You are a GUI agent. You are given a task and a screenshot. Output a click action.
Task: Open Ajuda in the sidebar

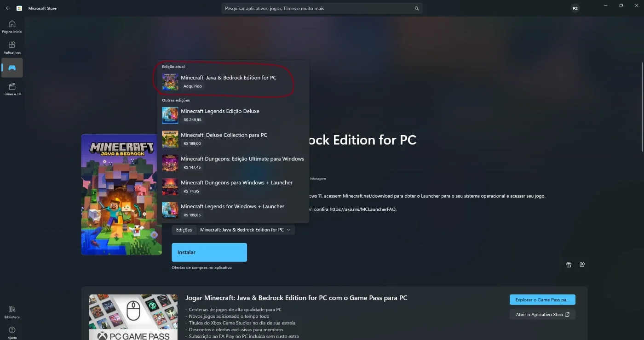[x=12, y=333]
